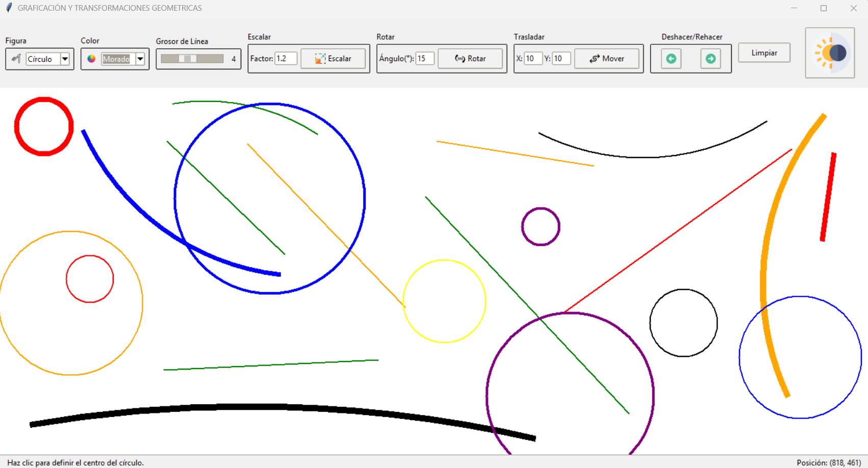Toggle the light/dark theme sun-moon icon

[x=830, y=53]
